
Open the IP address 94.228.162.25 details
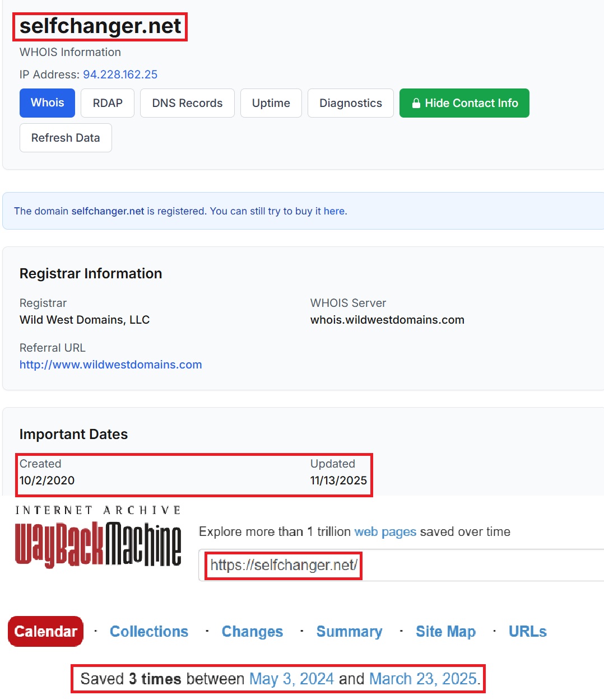click(x=120, y=74)
